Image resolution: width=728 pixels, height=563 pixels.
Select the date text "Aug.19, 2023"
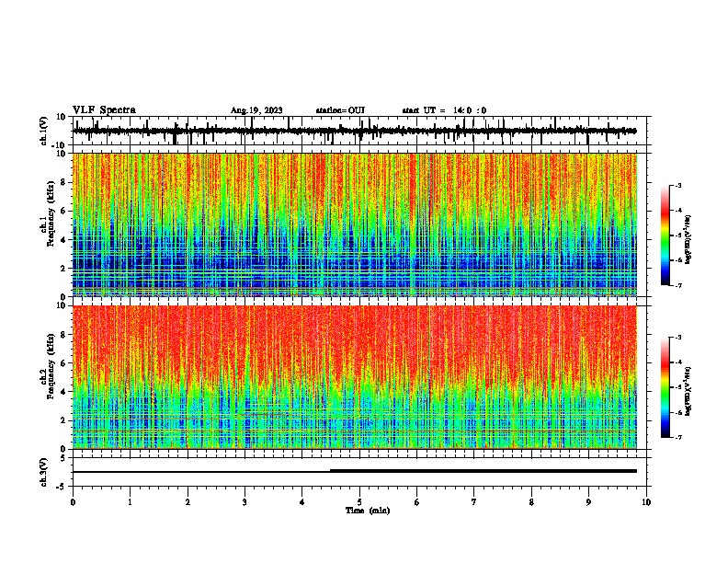[256, 110]
